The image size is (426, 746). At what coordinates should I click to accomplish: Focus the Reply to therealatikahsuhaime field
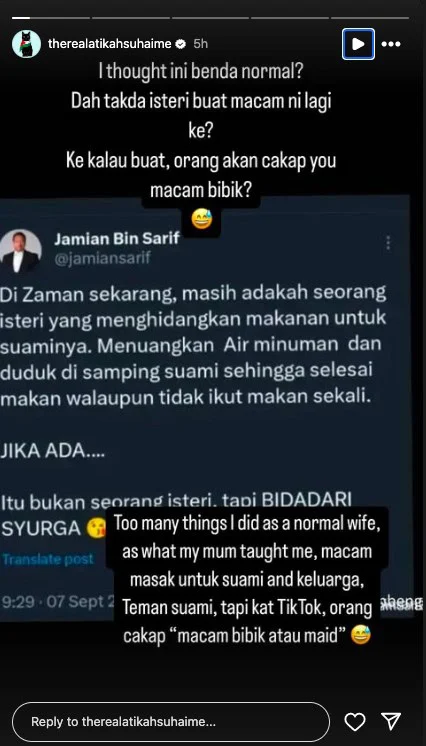coord(170,722)
